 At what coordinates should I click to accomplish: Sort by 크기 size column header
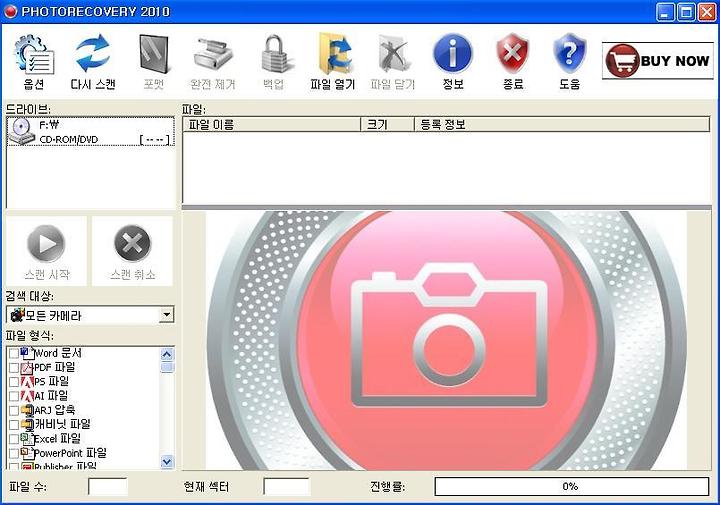[388, 124]
